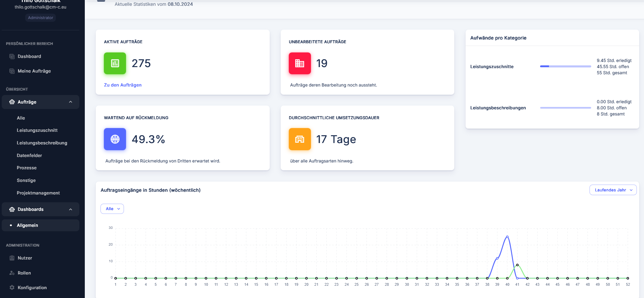The image size is (644, 298).
Task: Click the 17 Tage value
Action: click(x=336, y=139)
